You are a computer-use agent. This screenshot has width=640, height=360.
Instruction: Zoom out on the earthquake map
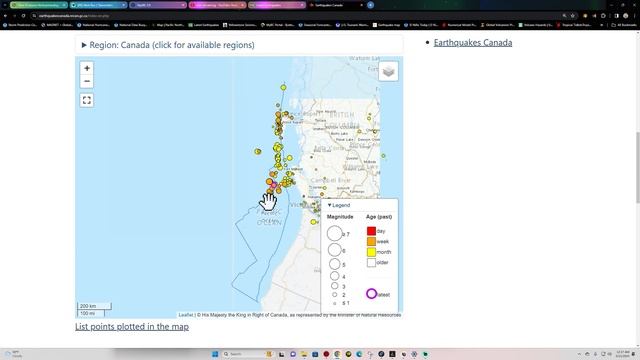click(87, 81)
